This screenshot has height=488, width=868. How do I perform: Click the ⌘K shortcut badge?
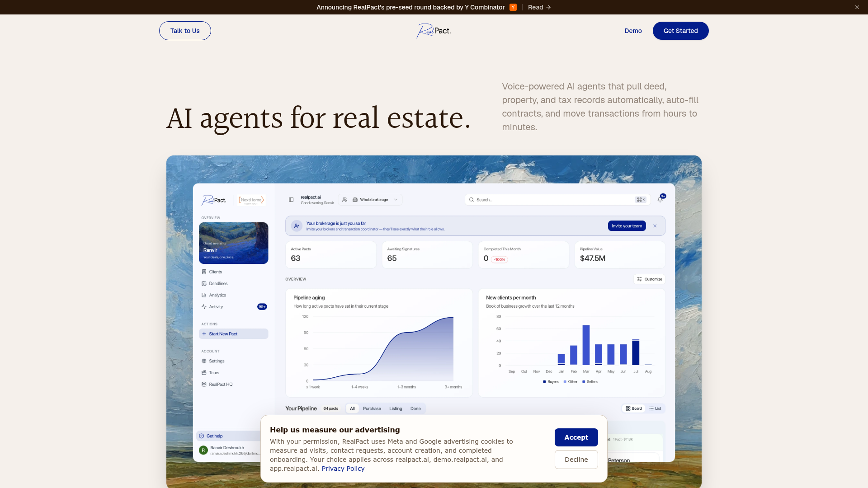(641, 200)
